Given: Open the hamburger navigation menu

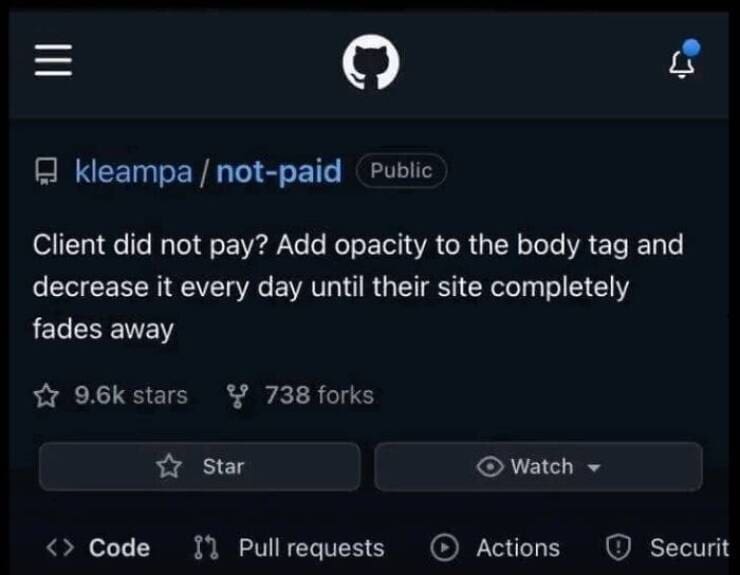Looking at the screenshot, I should pyautogui.click(x=53, y=60).
